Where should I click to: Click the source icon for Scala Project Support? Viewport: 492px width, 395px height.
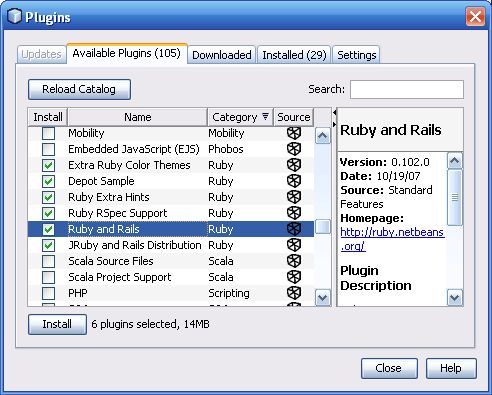coord(294,277)
